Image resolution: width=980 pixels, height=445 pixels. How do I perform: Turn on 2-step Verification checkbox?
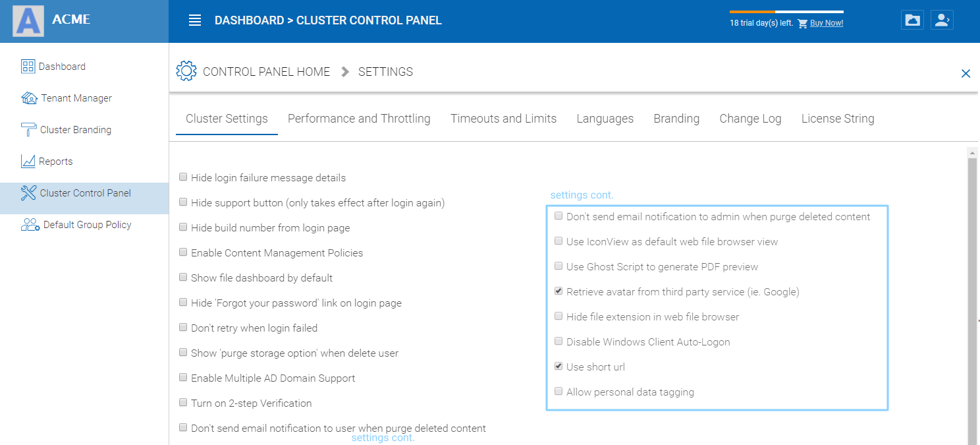tap(183, 402)
